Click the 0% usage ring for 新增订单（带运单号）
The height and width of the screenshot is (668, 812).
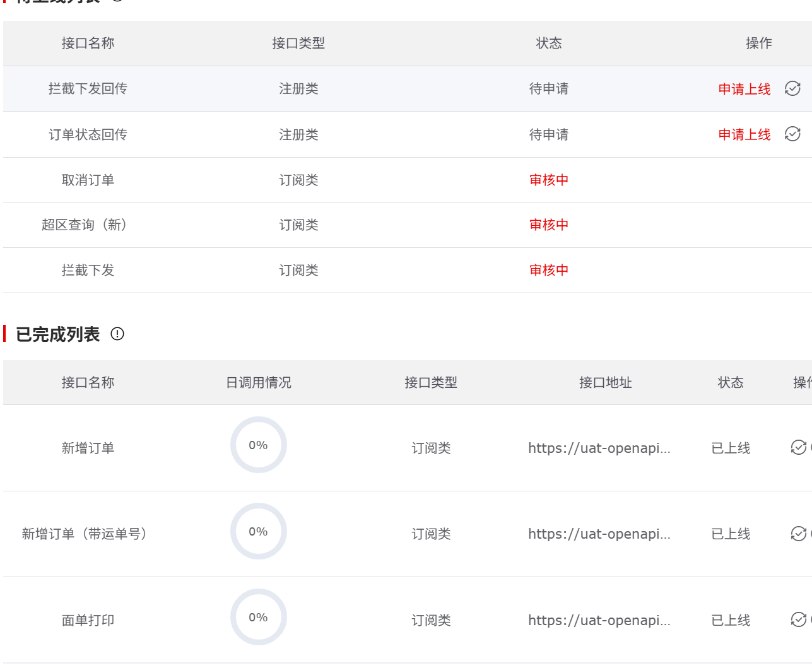pyautogui.click(x=259, y=531)
